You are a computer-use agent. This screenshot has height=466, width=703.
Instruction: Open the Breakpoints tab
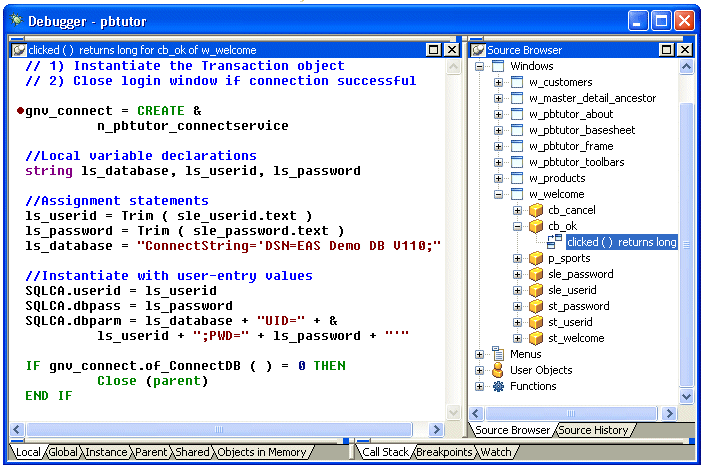coord(444,452)
